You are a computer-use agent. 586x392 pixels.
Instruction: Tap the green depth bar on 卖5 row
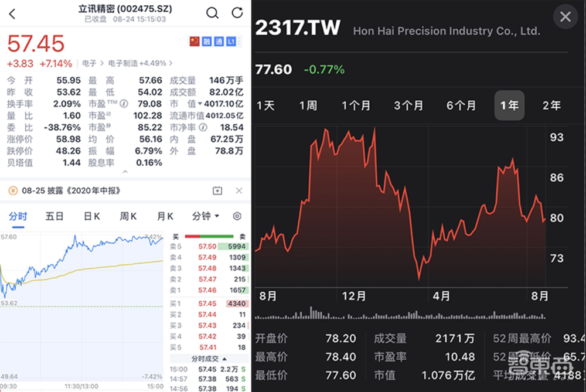(231, 246)
